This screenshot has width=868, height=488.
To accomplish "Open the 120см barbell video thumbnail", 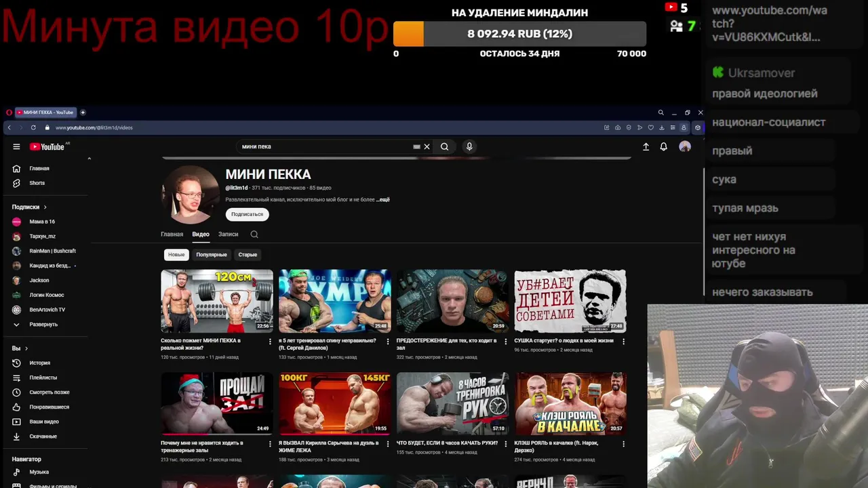I will pos(217,301).
